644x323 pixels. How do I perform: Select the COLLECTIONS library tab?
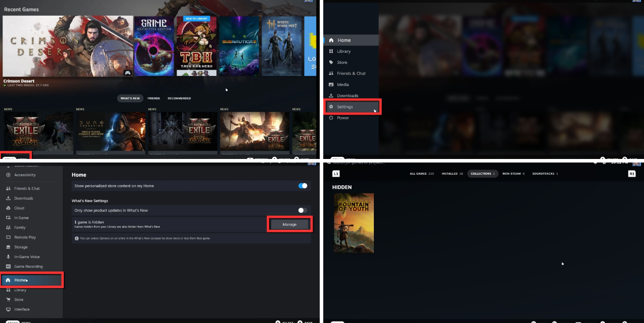[483, 174]
